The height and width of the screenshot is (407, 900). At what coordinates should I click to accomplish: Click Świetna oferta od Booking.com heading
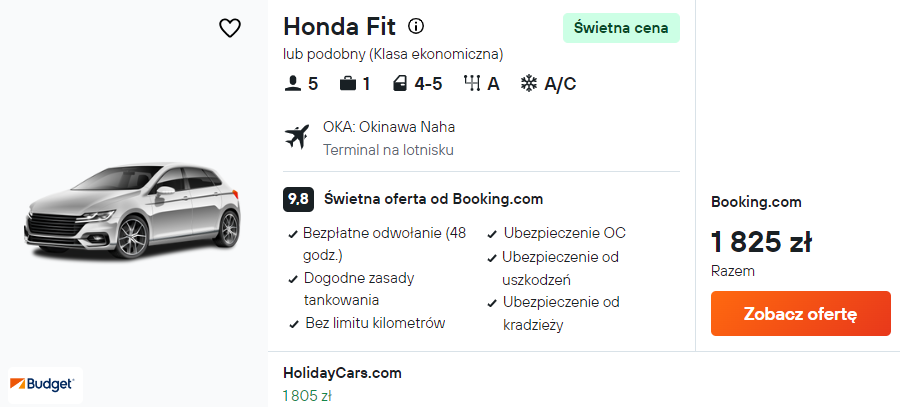pos(433,199)
